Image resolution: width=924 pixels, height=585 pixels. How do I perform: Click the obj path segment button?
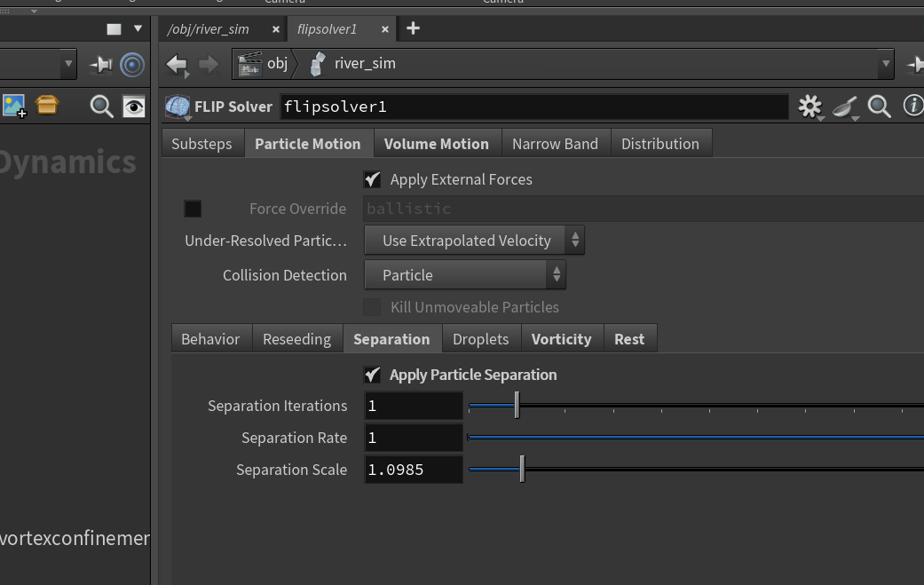(x=262, y=64)
